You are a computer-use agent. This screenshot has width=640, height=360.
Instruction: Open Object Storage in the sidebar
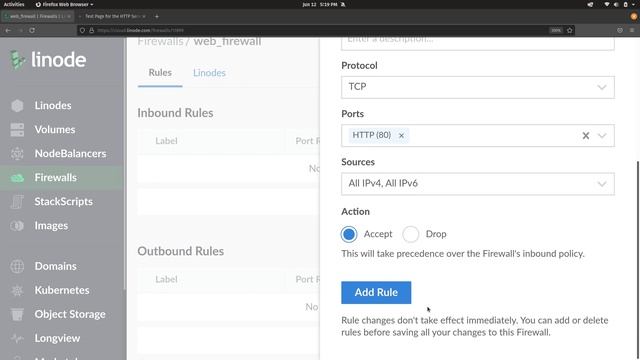click(70, 314)
